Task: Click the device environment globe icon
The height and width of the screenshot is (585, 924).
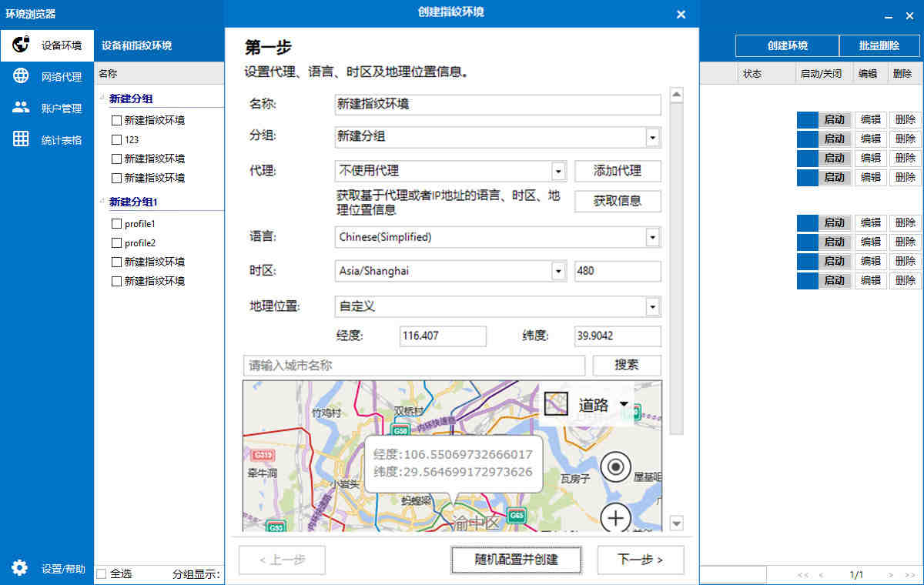Action: click(x=21, y=45)
